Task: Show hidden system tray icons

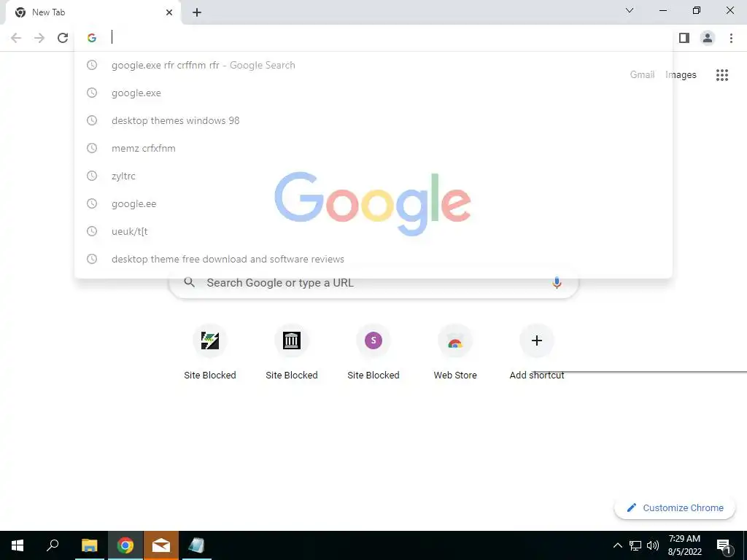Action: (617, 545)
